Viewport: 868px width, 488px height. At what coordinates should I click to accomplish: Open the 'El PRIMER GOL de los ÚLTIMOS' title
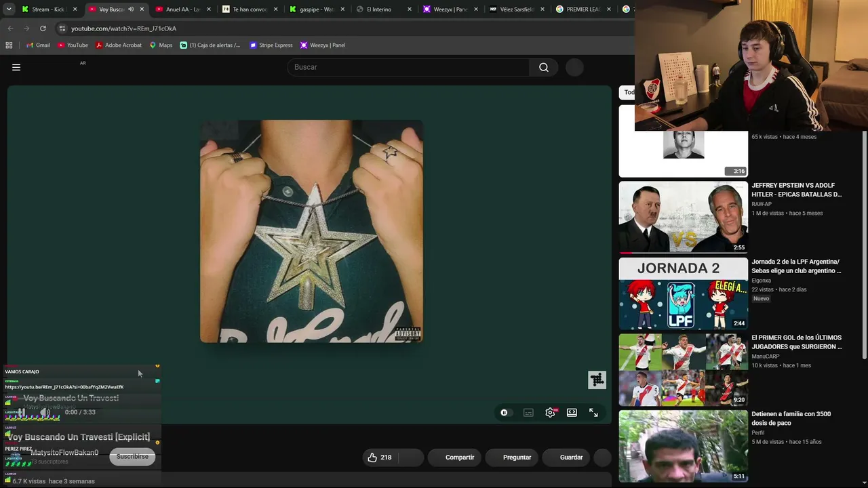pyautogui.click(x=797, y=342)
